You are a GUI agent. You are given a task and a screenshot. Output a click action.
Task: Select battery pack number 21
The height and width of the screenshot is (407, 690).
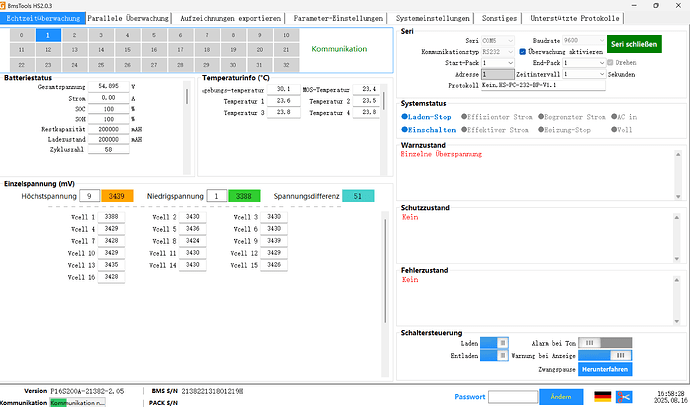pyautogui.click(x=286, y=50)
